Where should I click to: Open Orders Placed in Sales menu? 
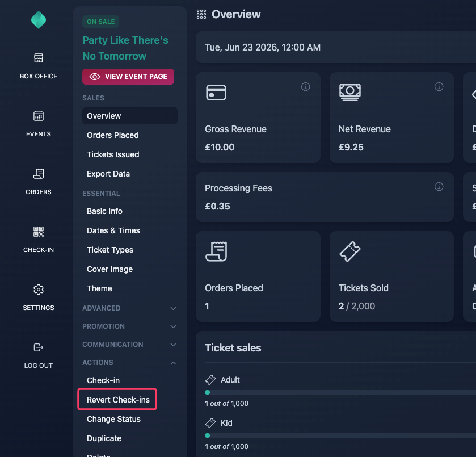pyautogui.click(x=113, y=135)
